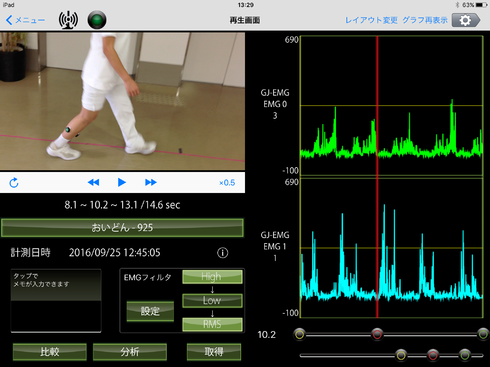Tap the green end handle on the upper slider
The image size is (490, 367).
tap(483, 334)
